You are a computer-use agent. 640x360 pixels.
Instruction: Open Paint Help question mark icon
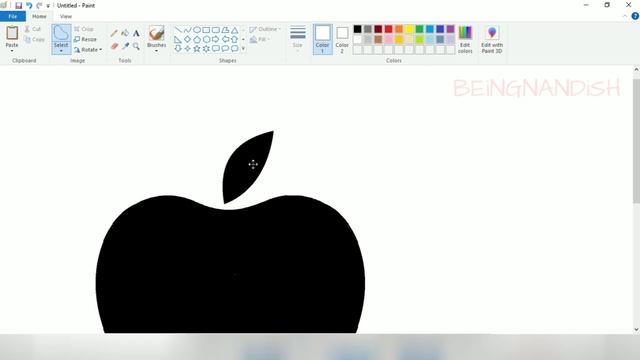coord(635,16)
